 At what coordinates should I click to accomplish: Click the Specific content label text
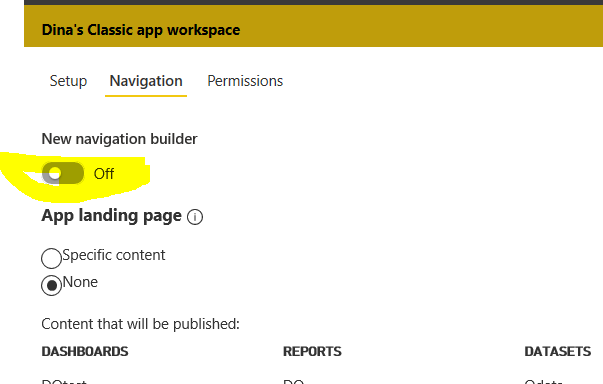point(114,255)
